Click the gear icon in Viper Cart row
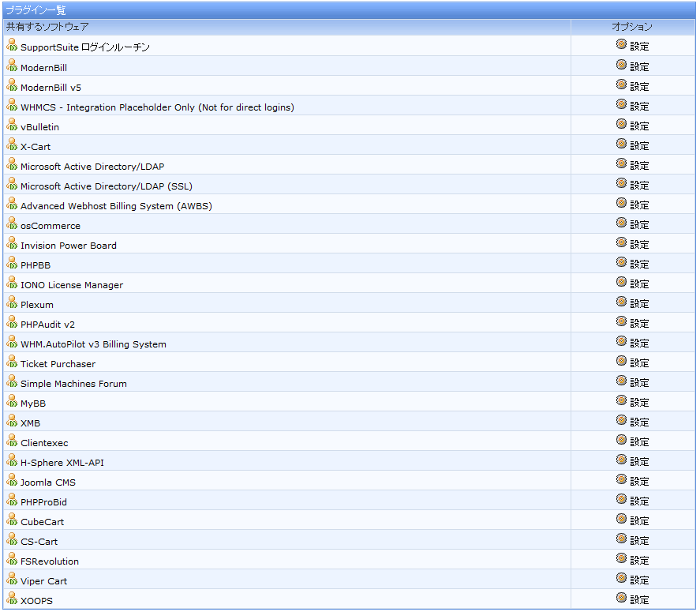Image resolution: width=700 pixels, height=612 pixels. [x=621, y=578]
